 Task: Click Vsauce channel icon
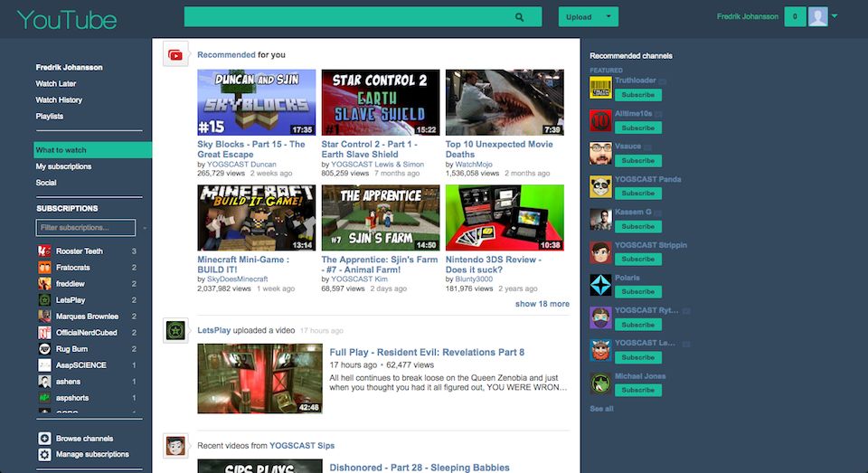(x=600, y=154)
